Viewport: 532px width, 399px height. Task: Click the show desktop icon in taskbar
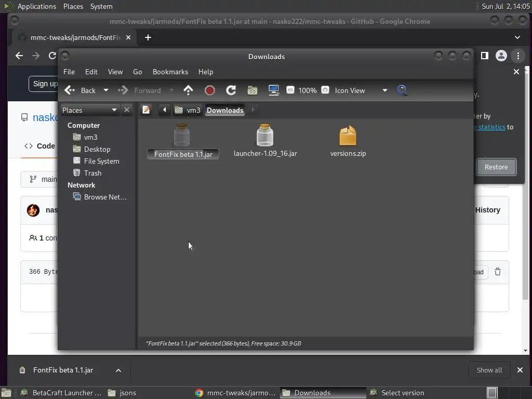[x=492, y=393]
